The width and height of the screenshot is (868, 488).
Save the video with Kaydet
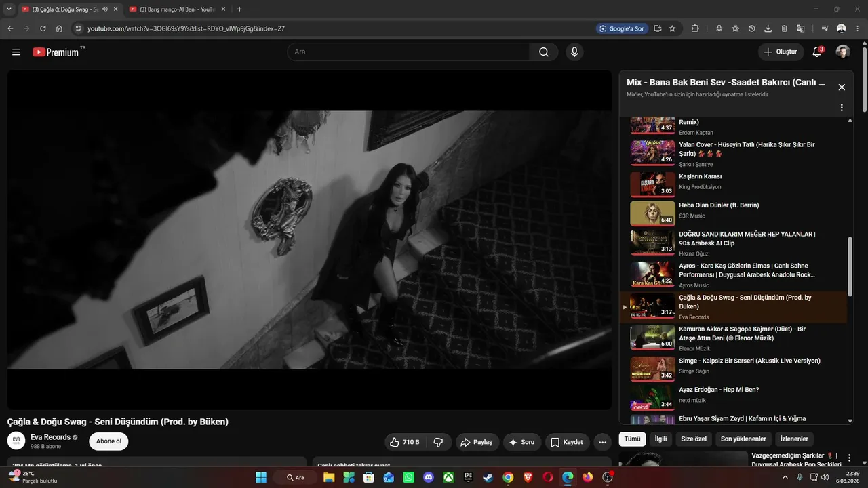568,442
